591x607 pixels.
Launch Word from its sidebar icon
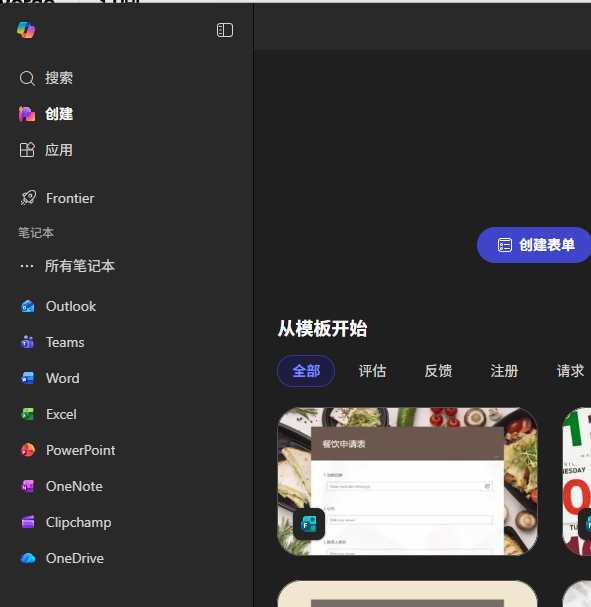click(x=27, y=378)
